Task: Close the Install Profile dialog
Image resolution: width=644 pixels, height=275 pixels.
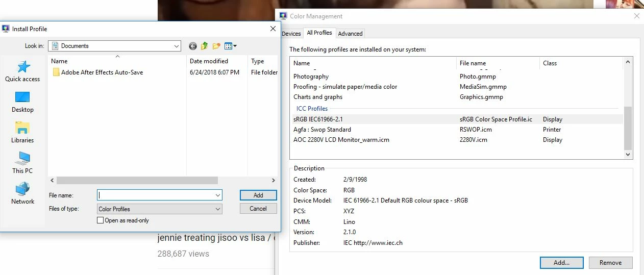Action: click(273, 29)
